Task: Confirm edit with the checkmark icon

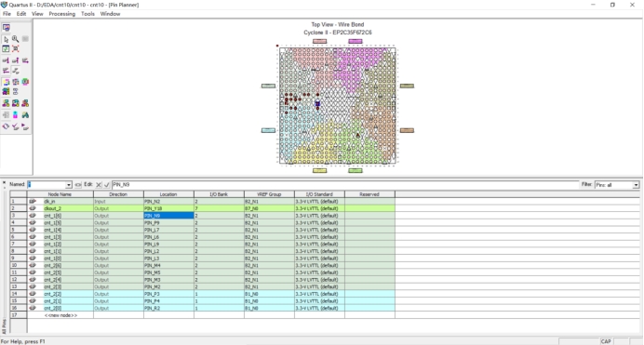Action: (107, 185)
